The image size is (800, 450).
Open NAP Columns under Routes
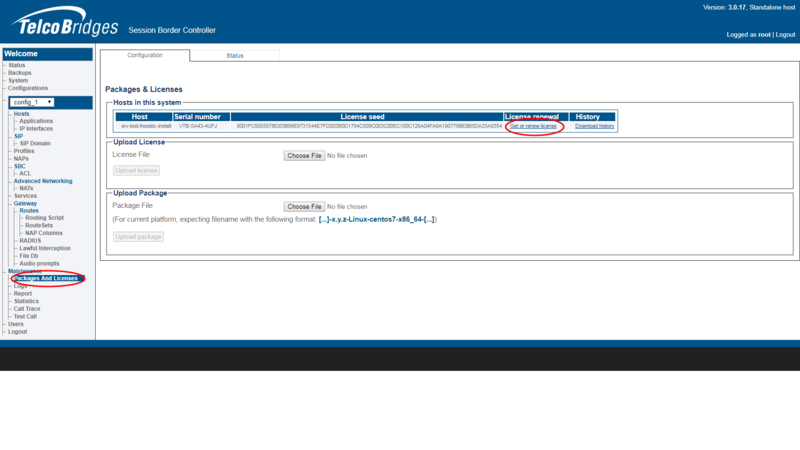[43, 233]
